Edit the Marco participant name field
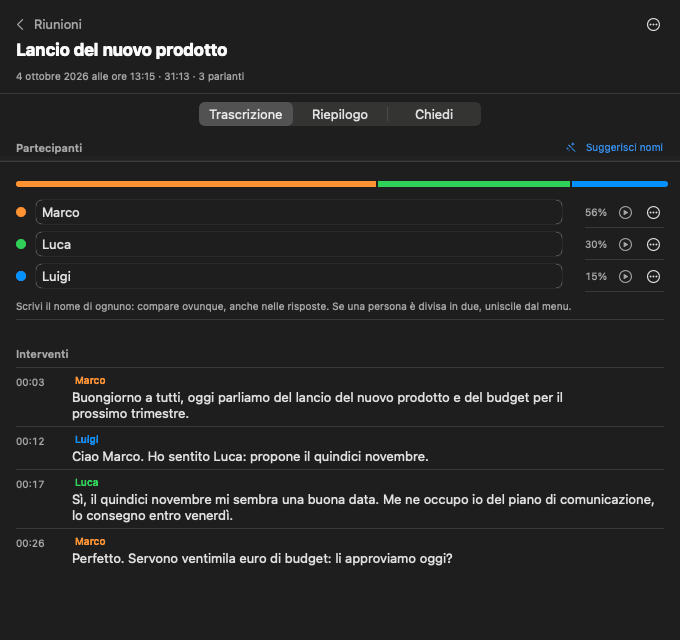The height and width of the screenshot is (640, 680). tap(299, 212)
